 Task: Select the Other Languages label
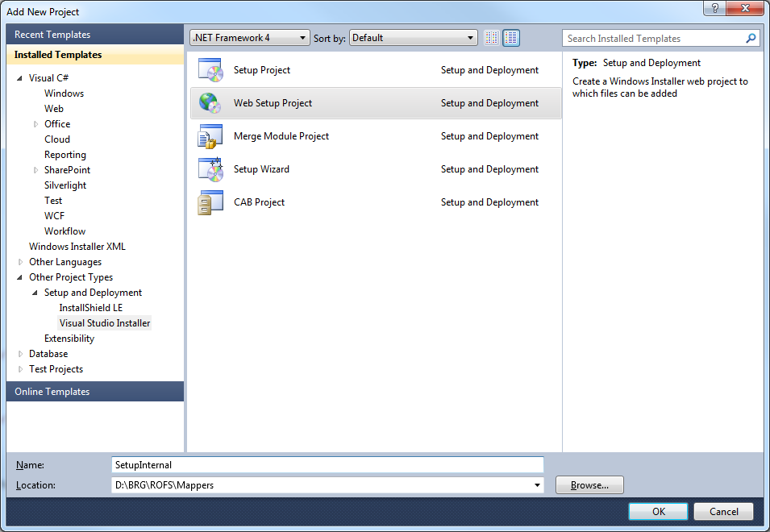(65, 262)
